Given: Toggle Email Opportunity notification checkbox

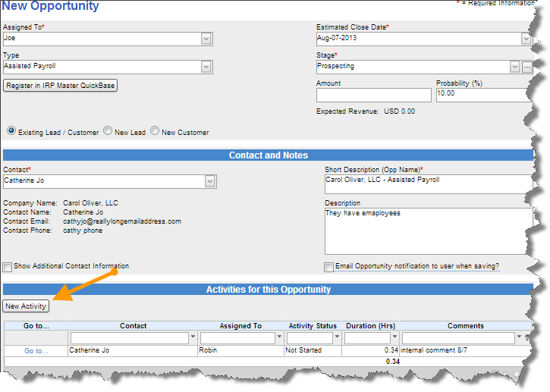Looking at the screenshot, I should (328, 267).
